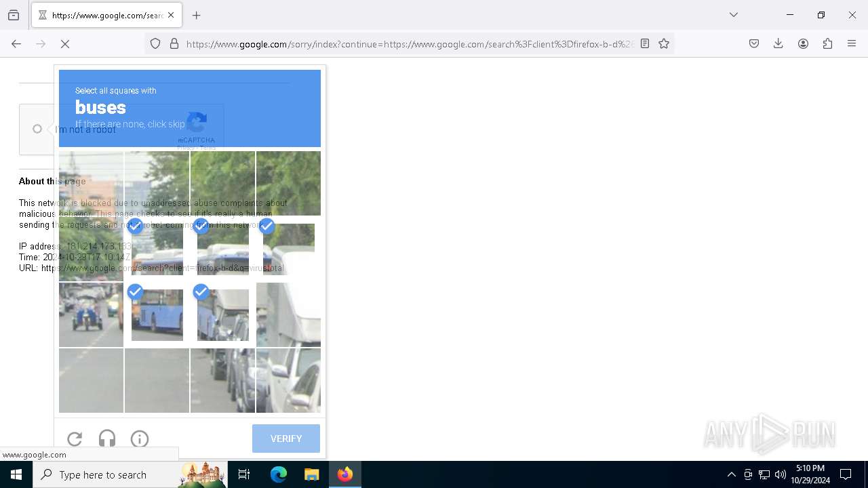Select bottom-right white car tile
868x488 pixels.
pyautogui.click(x=288, y=380)
